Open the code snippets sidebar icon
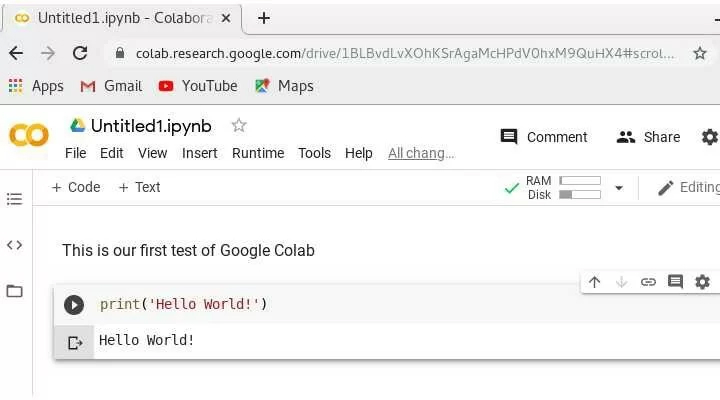This screenshot has width=720, height=400. pyautogui.click(x=14, y=245)
